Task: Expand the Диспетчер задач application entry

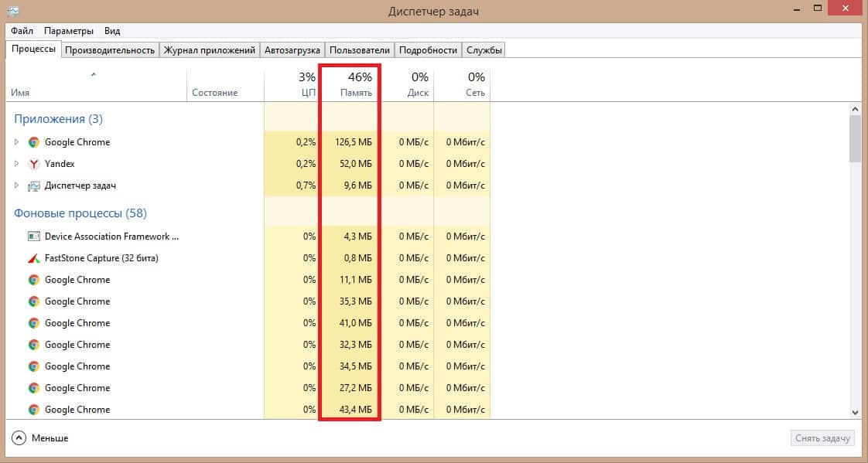Action: click(x=17, y=186)
